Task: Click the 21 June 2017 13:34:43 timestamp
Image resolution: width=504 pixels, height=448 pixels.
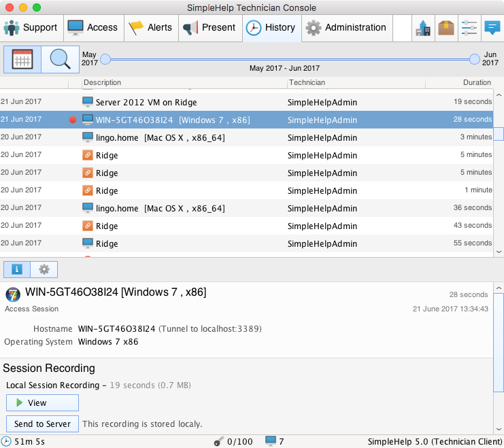Action: [x=450, y=309]
